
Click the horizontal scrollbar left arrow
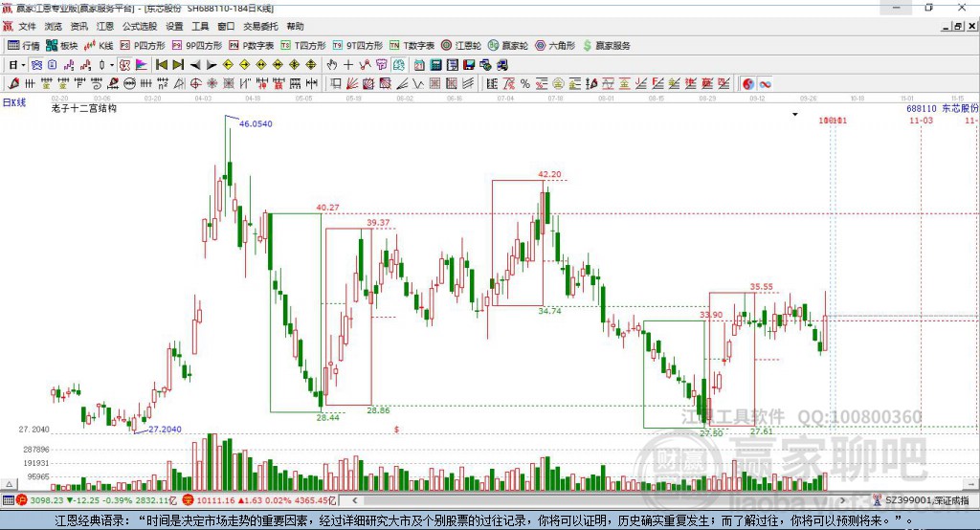[354, 500]
